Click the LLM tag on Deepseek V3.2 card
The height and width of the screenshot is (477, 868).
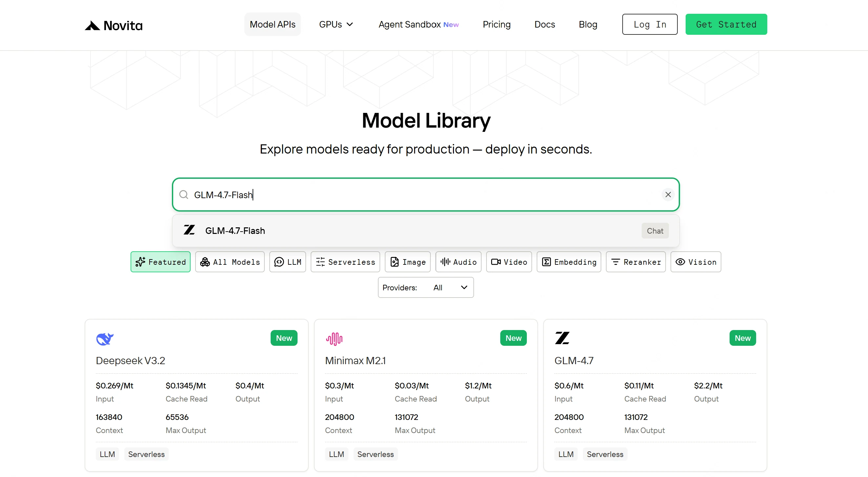click(107, 454)
